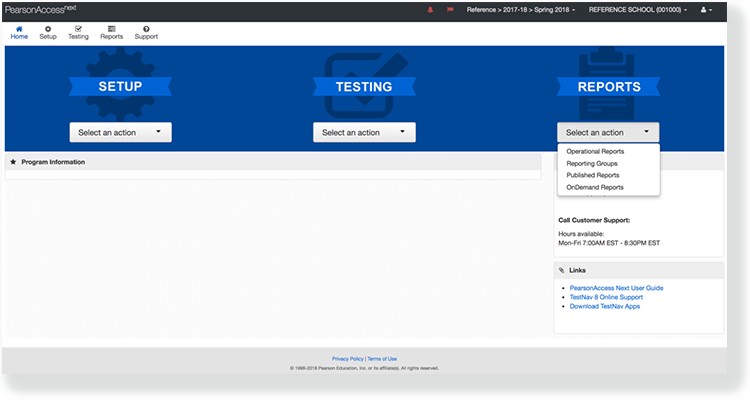Open the PearsonAccess Next User Guide link
The height and width of the screenshot is (402, 750).
(616, 288)
